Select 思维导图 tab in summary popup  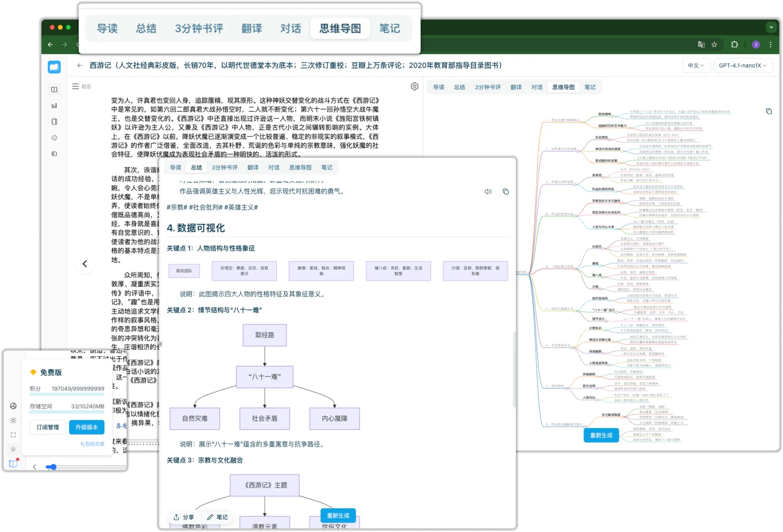coord(301,167)
